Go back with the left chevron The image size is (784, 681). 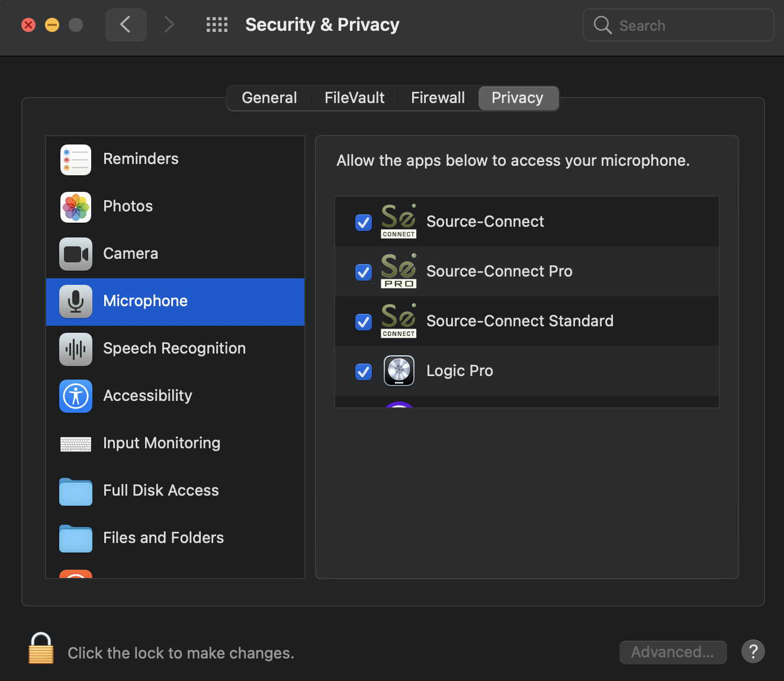[126, 25]
